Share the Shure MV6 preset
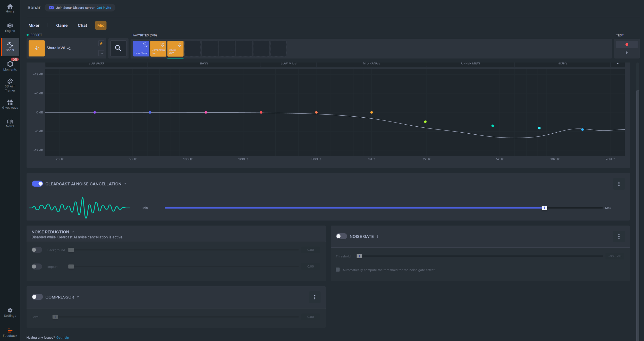This screenshot has width=644, height=341. [x=69, y=48]
